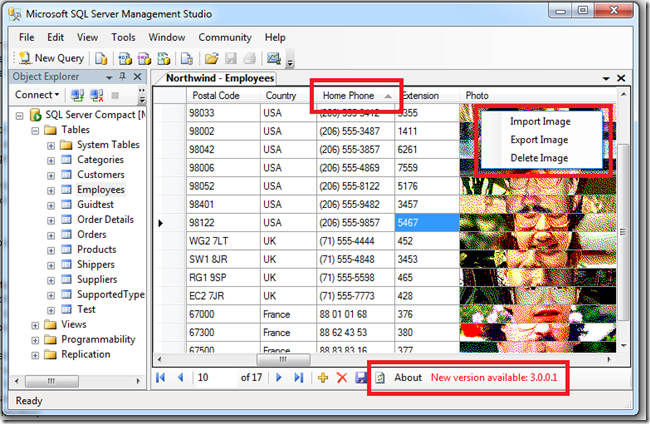The image size is (650, 424).
Task: Add new row with plus icon
Action: click(322, 378)
